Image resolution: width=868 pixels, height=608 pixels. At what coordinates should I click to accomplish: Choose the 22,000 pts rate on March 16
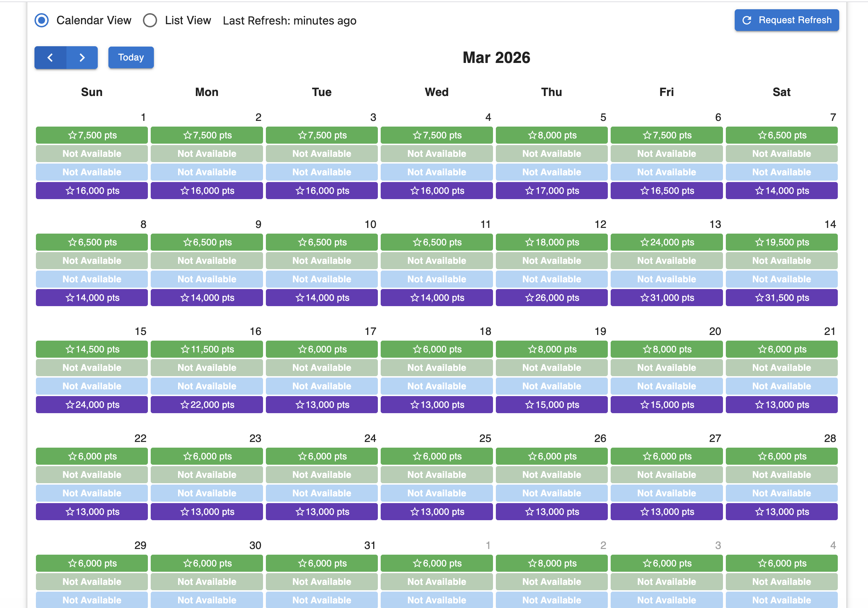pos(207,405)
